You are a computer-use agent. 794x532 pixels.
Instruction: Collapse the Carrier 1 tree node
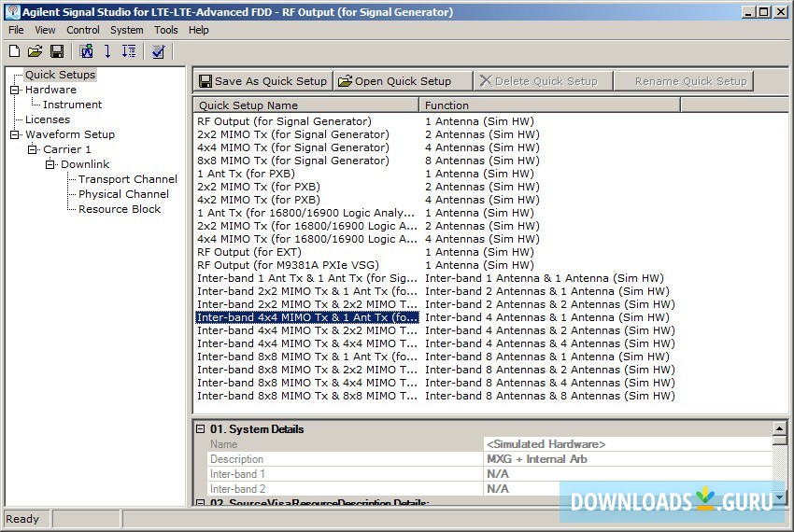point(33,149)
